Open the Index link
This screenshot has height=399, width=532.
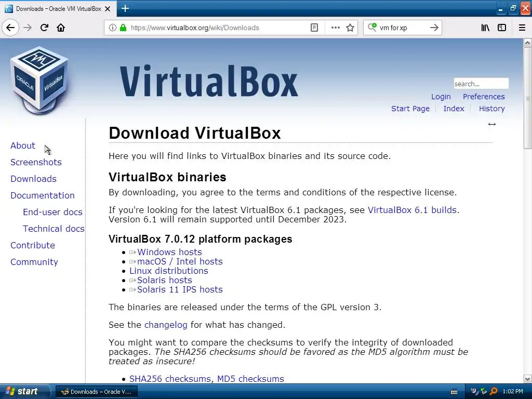[x=454, y=109]
